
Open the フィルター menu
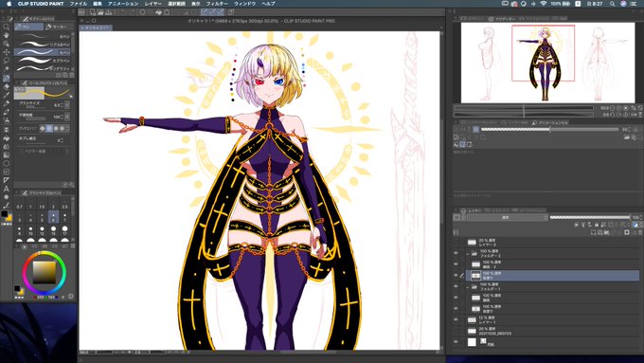pyautogui.click(x=217, y=4)
